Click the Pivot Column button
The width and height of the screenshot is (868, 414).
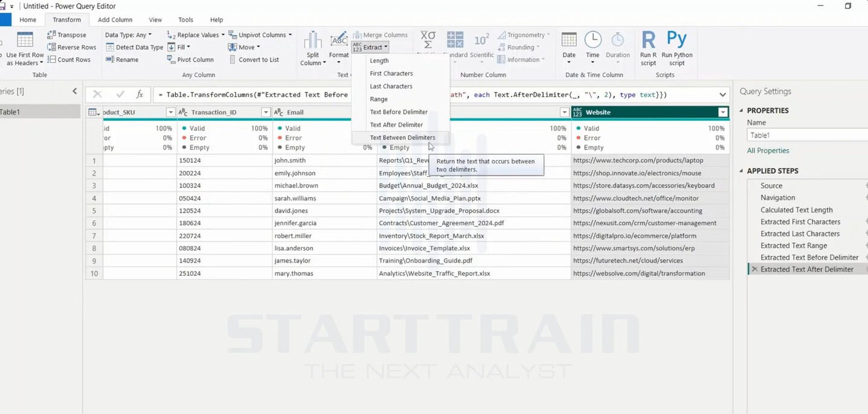click(x=190, y=60)
